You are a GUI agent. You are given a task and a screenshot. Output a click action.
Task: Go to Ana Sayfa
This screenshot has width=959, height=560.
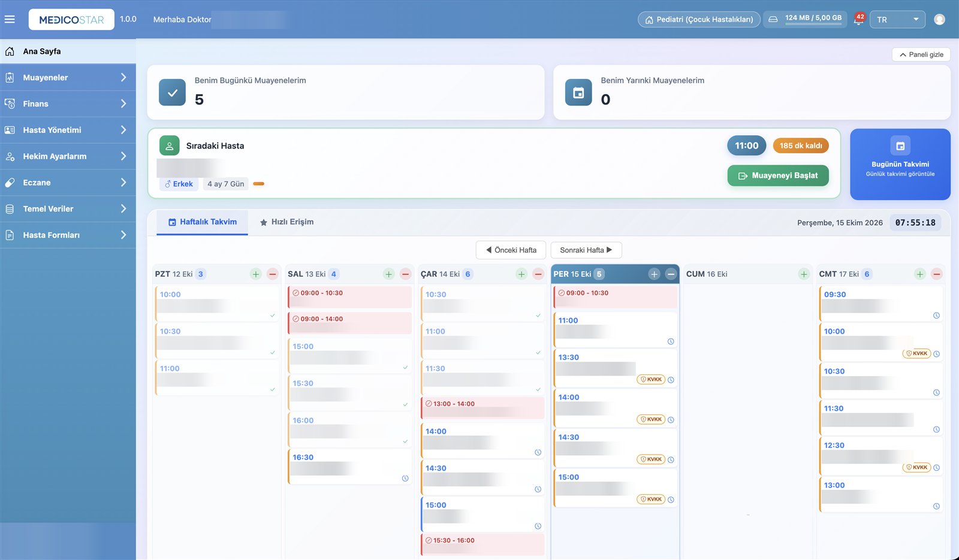[68, 52]
